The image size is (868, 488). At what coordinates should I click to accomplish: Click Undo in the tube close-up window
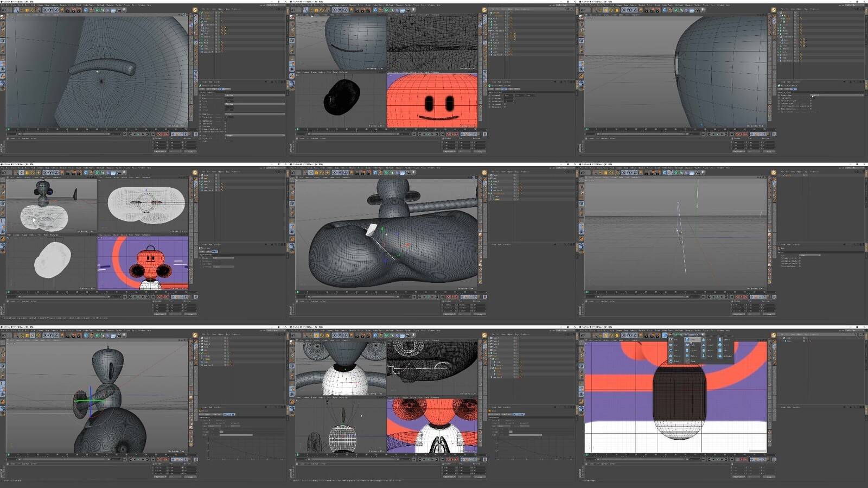click(x=4, y=10)
